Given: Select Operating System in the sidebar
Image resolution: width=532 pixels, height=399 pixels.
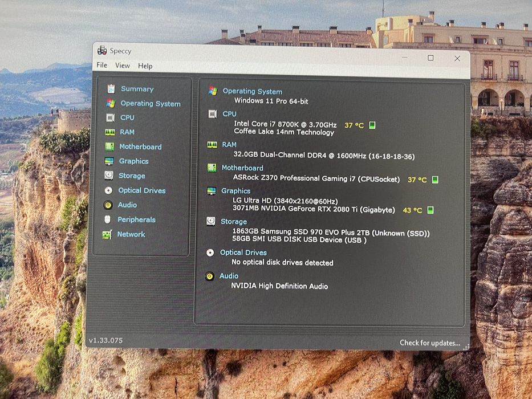Looking at the screenshot, I should coord(151,104).
